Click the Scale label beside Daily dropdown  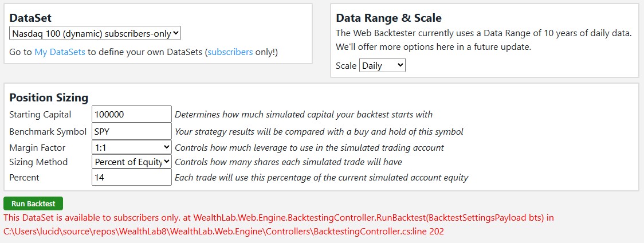click(346, 65)
